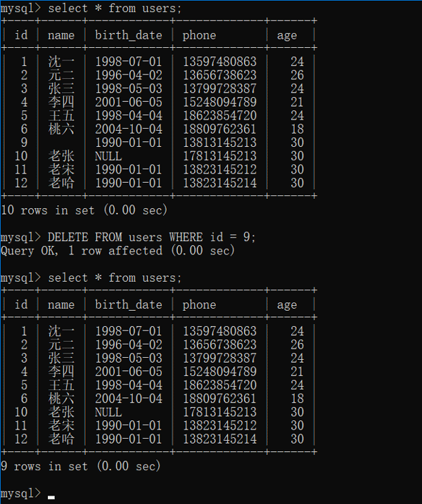Screen dimensions: 422x504
Task: Click id 12 in the 9-row table
Action: [x=21, y=439]
